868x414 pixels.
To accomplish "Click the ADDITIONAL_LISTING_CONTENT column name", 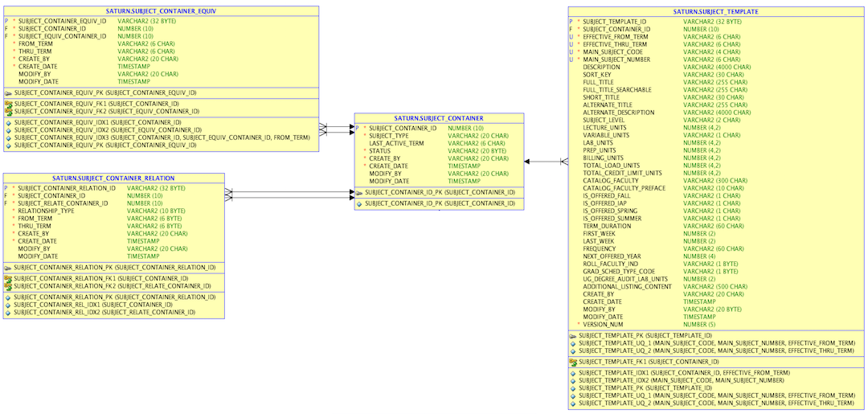I will [x=627, y=287].
